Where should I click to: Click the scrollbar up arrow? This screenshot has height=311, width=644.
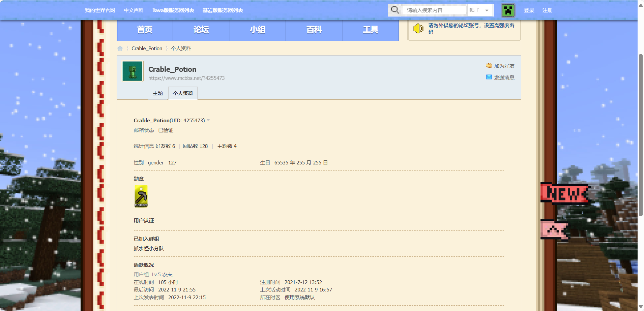coord(641,5)
